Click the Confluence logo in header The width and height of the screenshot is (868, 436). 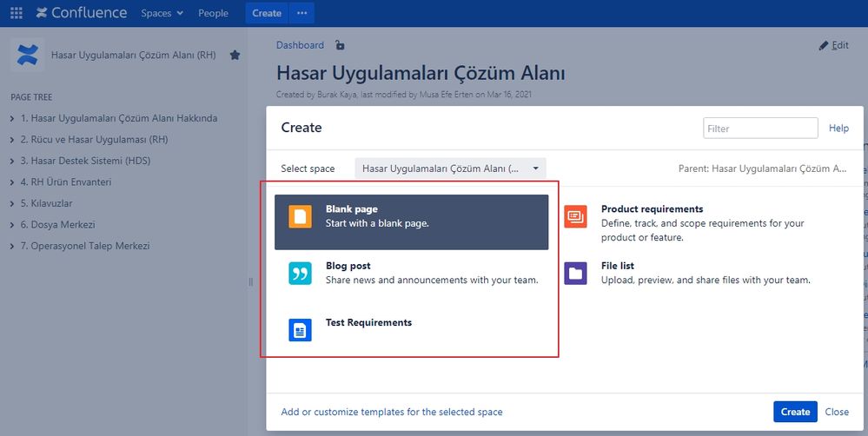pos(82,13)
